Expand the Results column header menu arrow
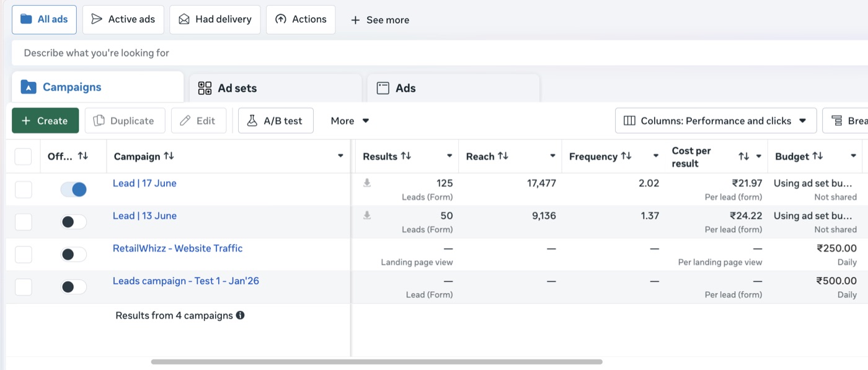Viewport: 868px width, 370px height. pyautogui.click(x=449, y=156)
